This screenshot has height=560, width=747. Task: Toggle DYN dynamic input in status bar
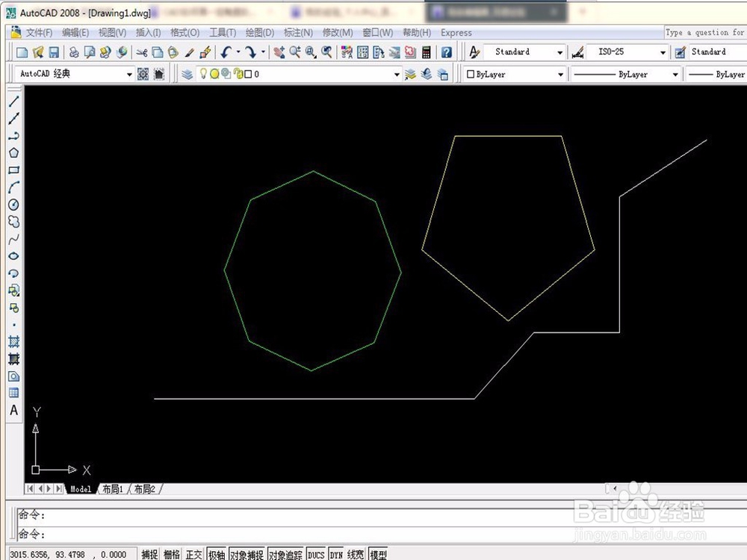[336, 554]
